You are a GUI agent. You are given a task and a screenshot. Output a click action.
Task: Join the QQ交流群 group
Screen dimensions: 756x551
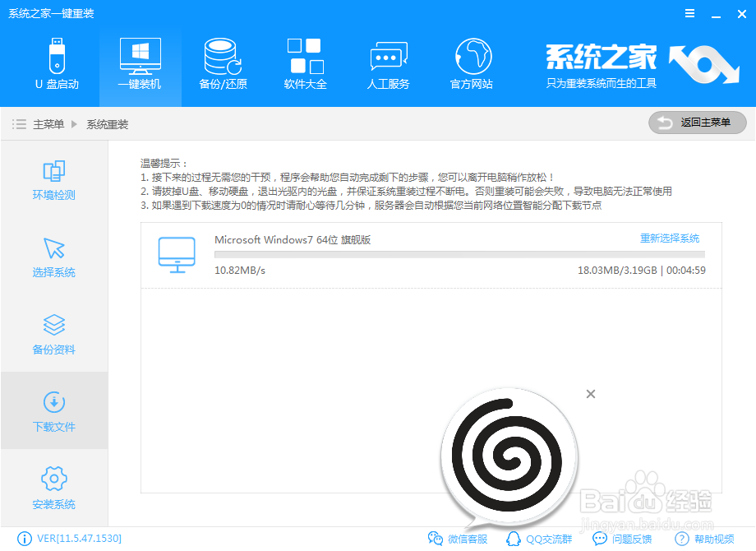click(x=548, y=539)
